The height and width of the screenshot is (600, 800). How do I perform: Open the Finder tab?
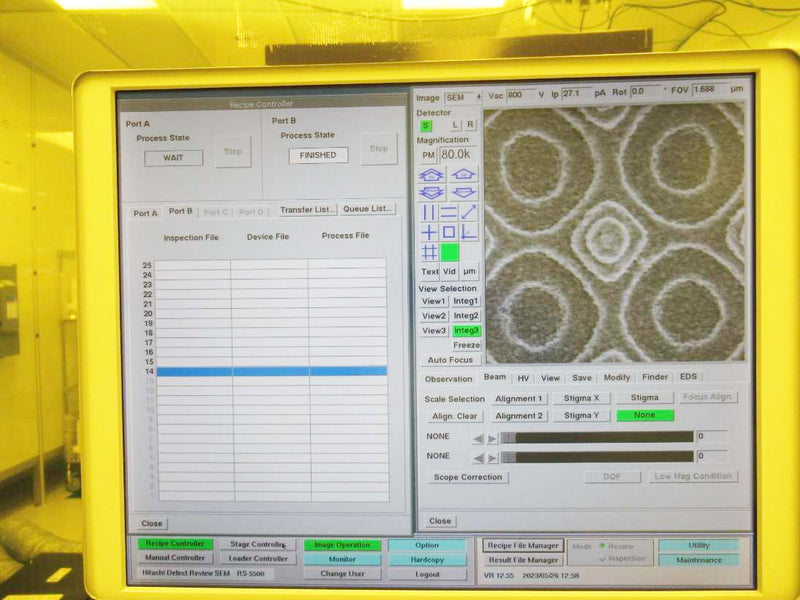[x=655, y=377]
